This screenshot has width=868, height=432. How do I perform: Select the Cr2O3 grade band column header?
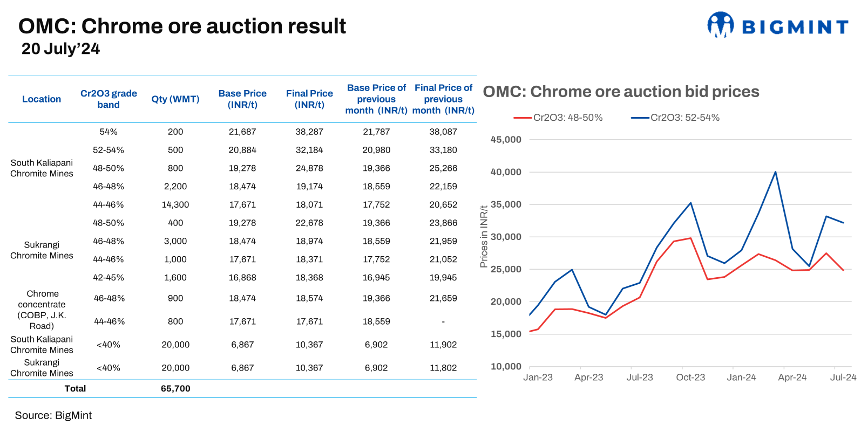coord(109,99)
